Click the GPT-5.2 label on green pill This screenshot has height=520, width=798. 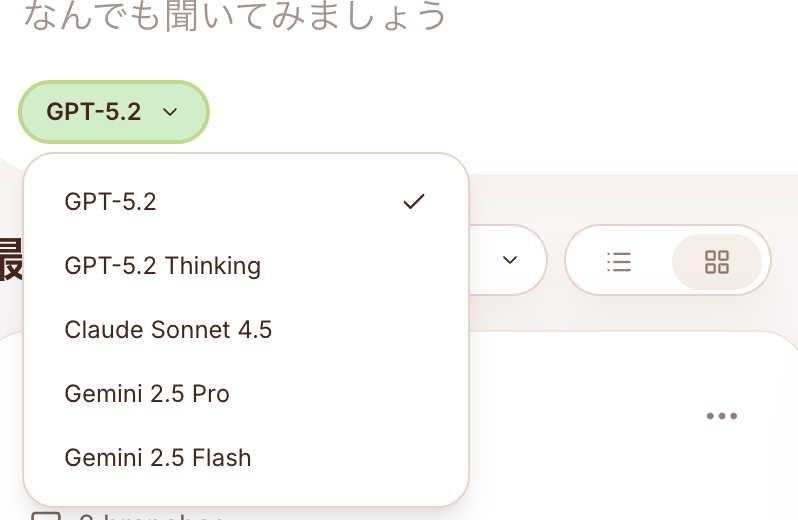click(x=94, y=112)
